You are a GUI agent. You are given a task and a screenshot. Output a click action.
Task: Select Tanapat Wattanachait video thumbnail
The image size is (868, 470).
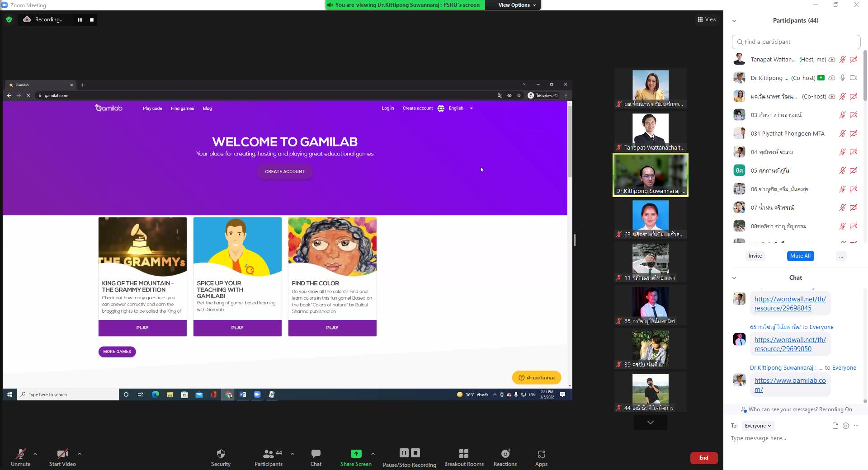click(x=650, y=132)
